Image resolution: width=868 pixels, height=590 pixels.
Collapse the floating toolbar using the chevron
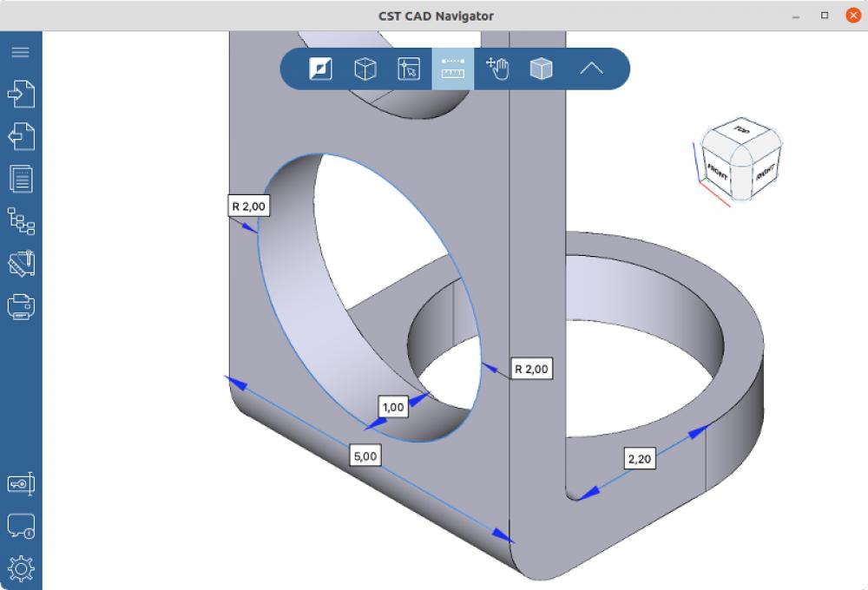tap(591, 69)
